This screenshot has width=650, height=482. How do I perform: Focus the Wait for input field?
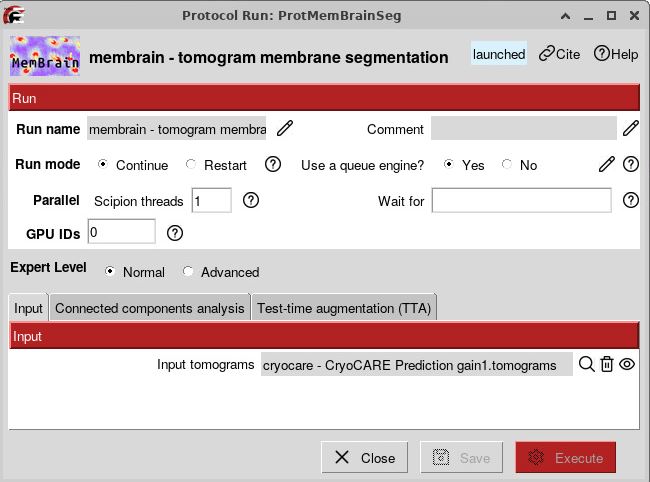pyautogui.click(x=521, y=201)
